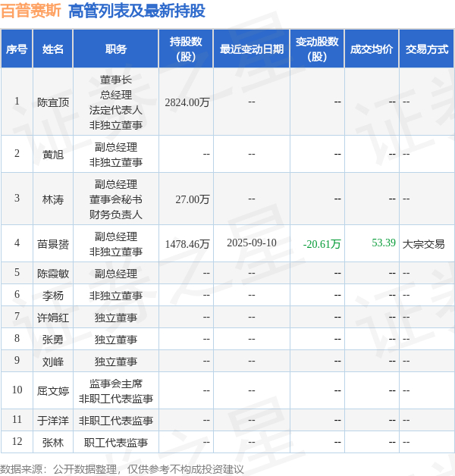Click 董事长 in 陈宜顶's roles
The image size is (455, 476).
coord(116,80)
